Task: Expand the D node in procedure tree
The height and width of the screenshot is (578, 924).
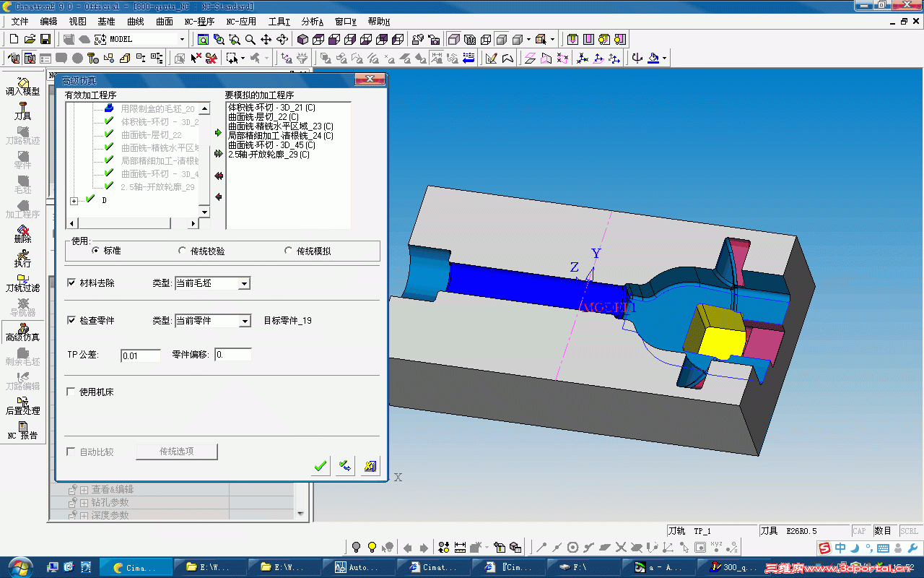Action: tap(74, 201)
